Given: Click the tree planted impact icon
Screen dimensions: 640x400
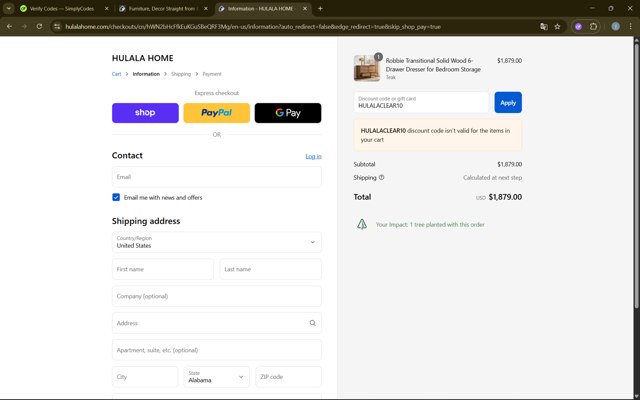Looking at the screenshot, I should point(362,224).
